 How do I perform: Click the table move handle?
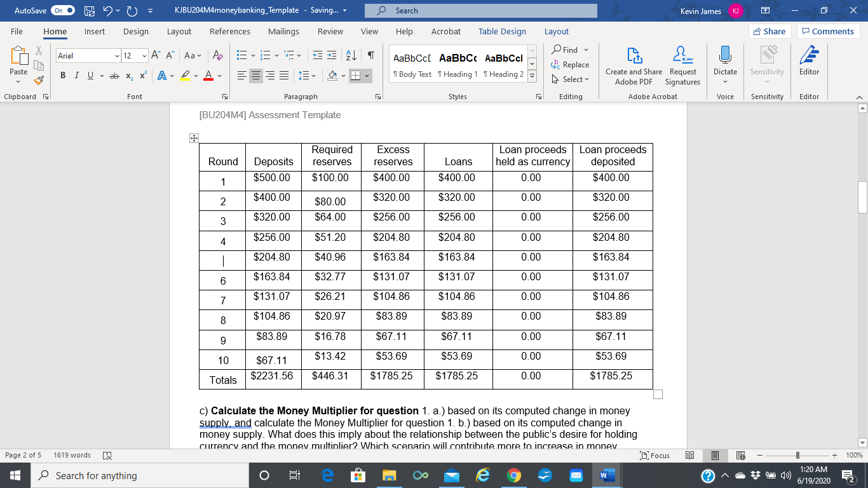pyautogui.click(x=194, y=138)
